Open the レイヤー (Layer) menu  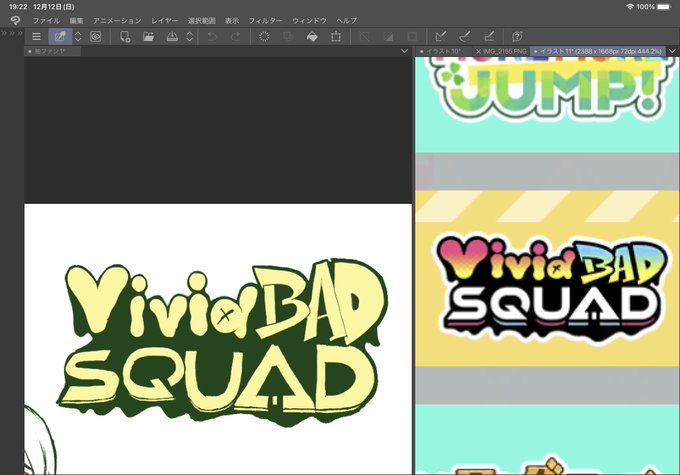click(164, 20)
